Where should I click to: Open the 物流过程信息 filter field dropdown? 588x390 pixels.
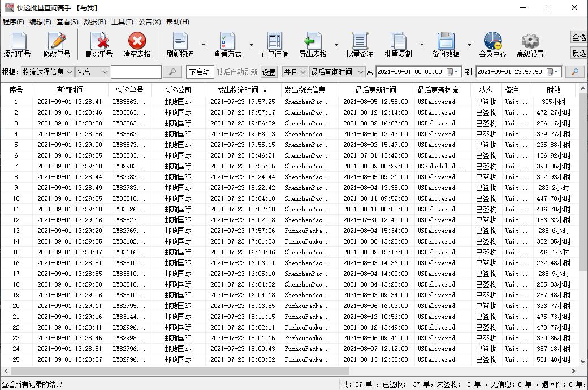click(x=70, y=72)
